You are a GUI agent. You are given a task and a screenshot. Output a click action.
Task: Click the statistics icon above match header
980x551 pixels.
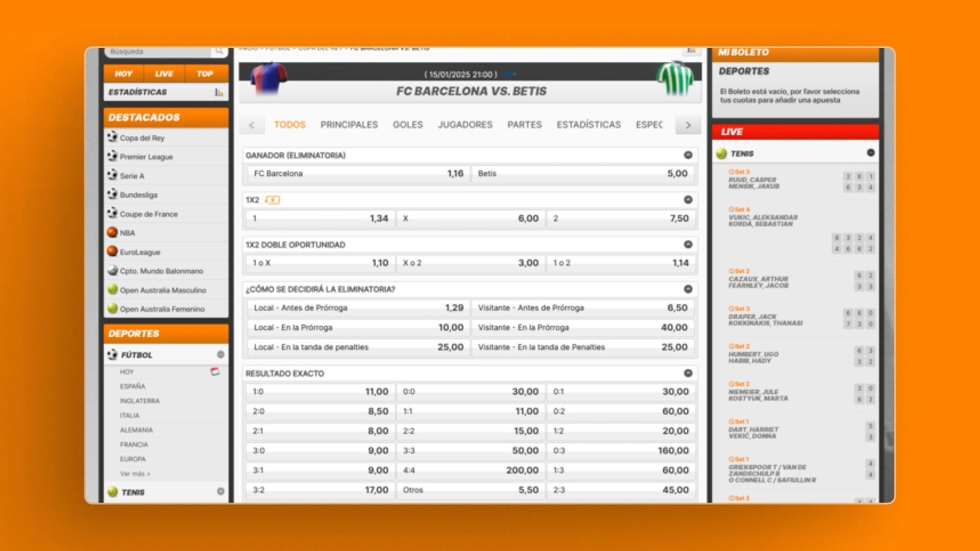pos(692,51)
